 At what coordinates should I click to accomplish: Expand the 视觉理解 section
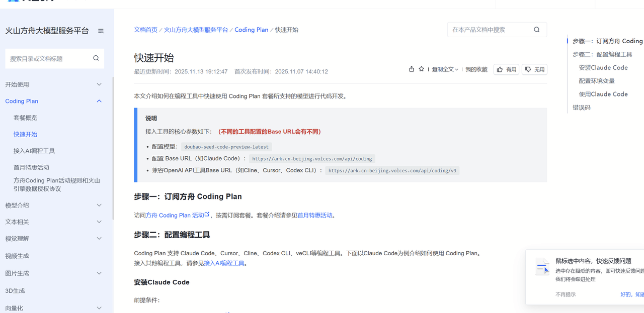99,238
